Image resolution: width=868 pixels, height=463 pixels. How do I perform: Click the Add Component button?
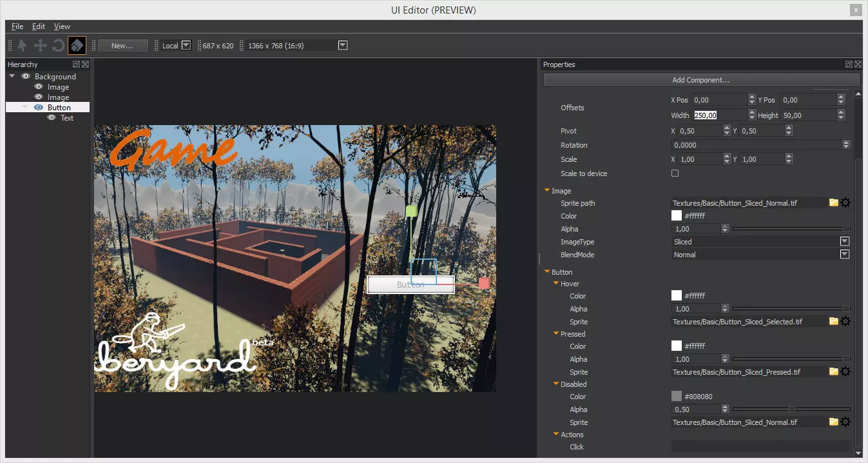pyautogui.click(x=700, y=80)
